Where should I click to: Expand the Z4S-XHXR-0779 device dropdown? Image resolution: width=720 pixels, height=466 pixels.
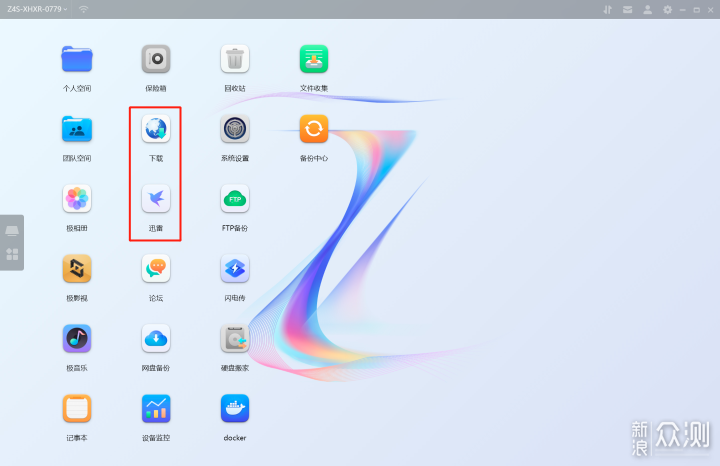[37, 9]
